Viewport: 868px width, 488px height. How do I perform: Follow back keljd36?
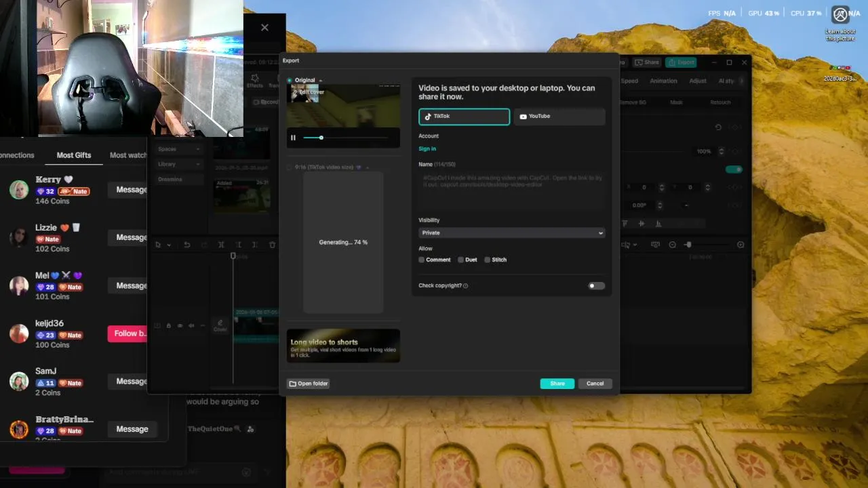coord(129,333)
